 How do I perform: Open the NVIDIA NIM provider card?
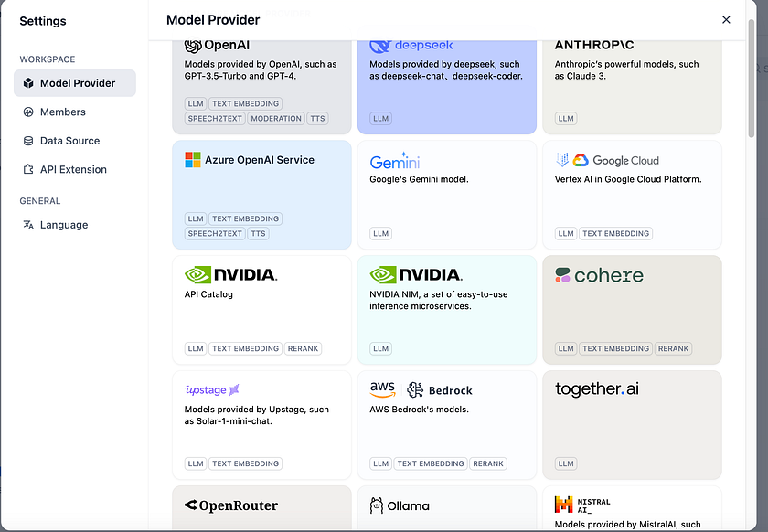(447, 310)
